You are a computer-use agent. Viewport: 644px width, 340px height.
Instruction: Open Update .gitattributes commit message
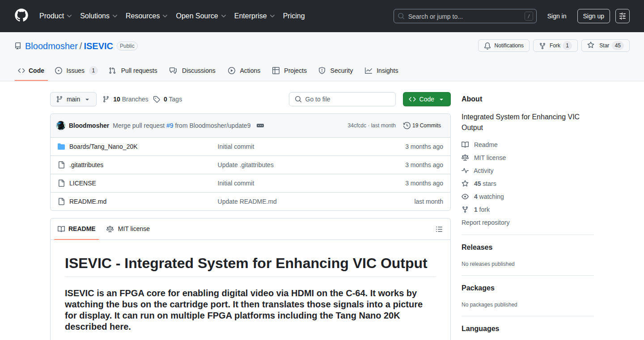(x=246, y=165)
